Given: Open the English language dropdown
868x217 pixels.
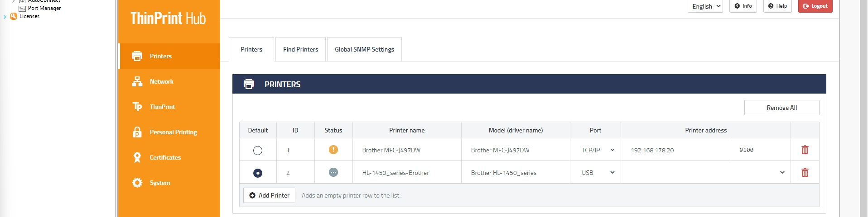Looking at the screenshot, I should click(x=705, y=6).
